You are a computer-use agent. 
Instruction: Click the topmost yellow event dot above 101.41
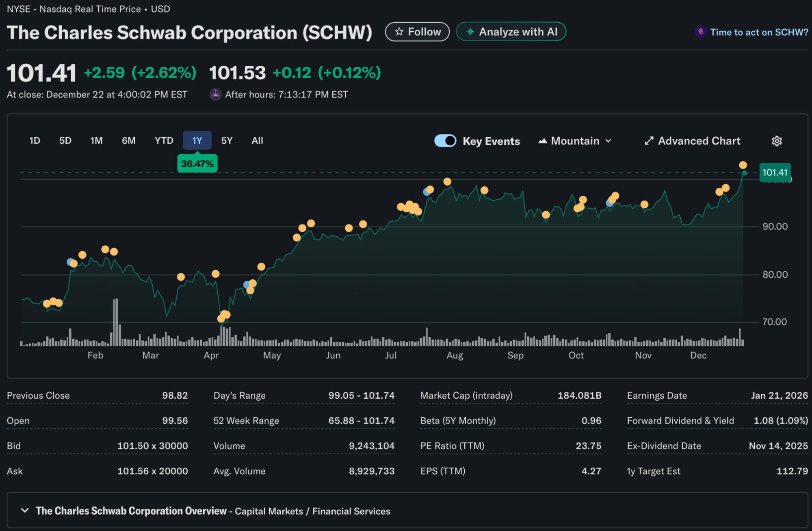click(x=743, y=165)
